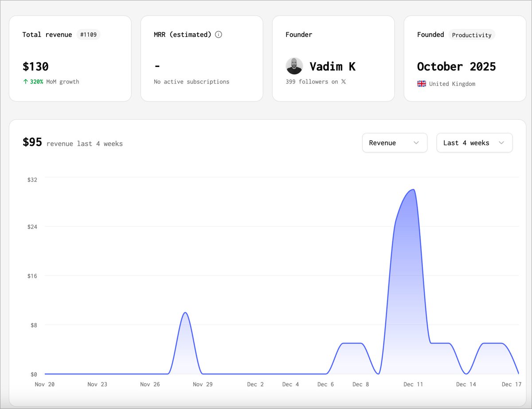Click the Dec 6 x-axis label
This screenshot has width=532, height=409.
coord(325,385)
